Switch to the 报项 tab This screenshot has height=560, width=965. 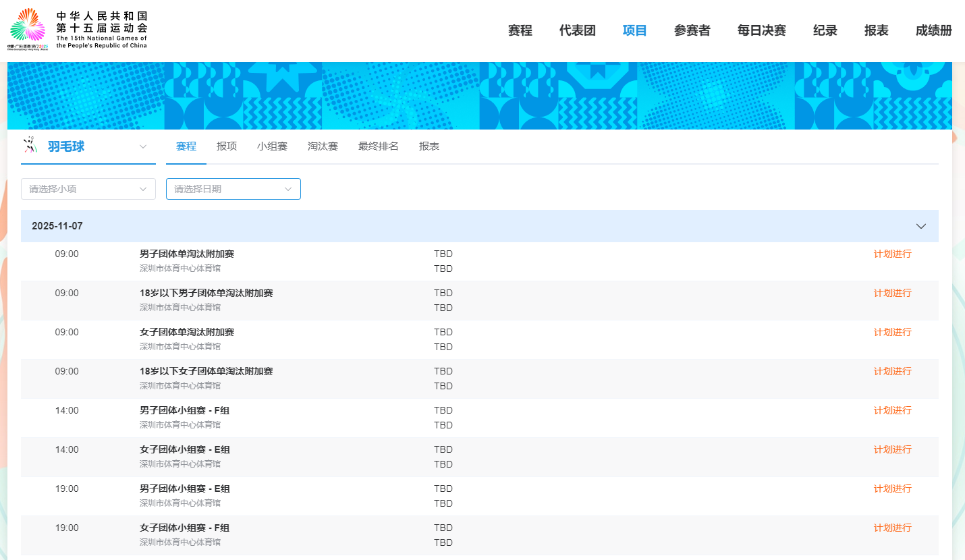pyautogui.click(x=227, y=146)
